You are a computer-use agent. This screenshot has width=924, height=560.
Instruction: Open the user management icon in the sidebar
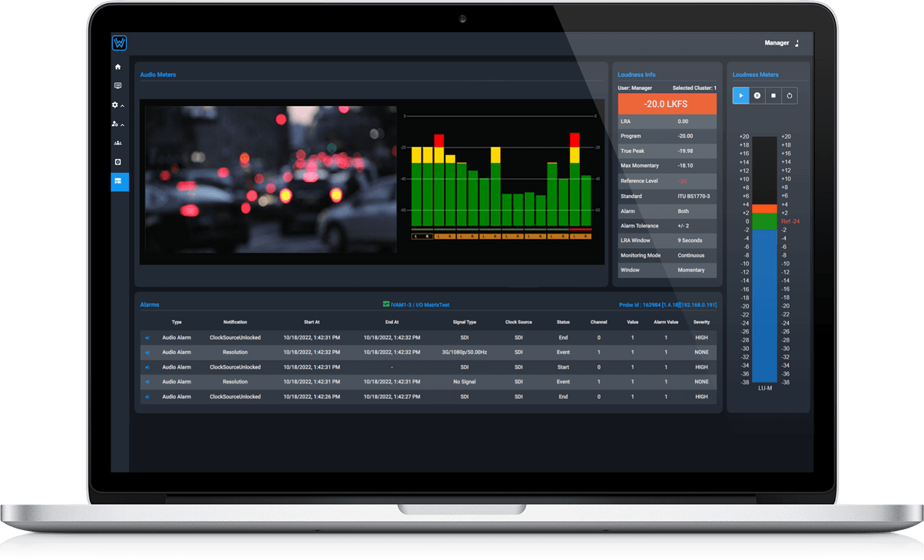coord(115,124)
